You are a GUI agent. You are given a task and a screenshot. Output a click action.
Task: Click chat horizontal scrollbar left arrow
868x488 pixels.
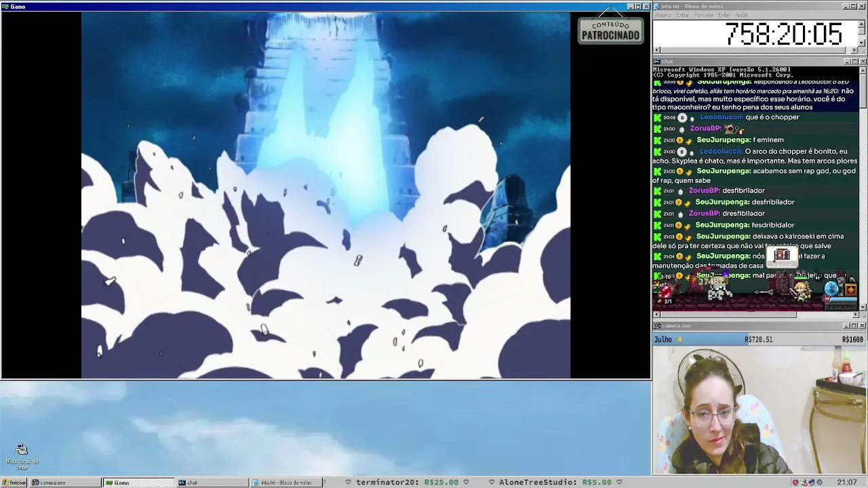(656, 314)
